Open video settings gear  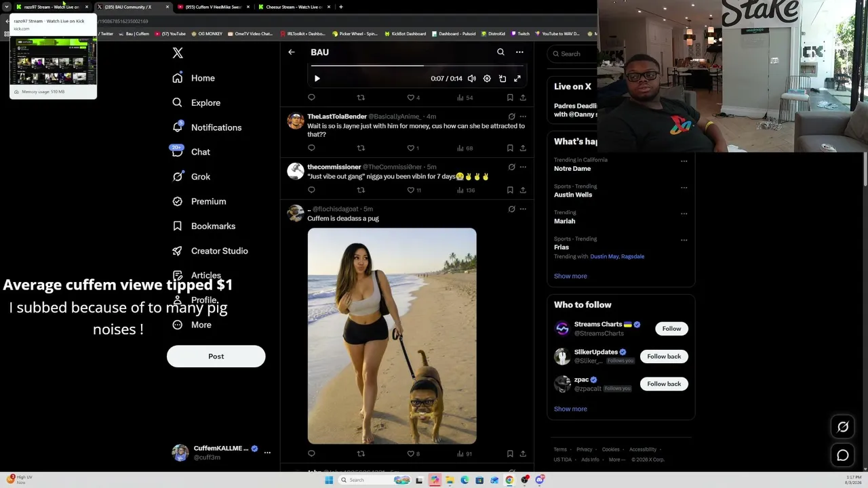point(487,79)
